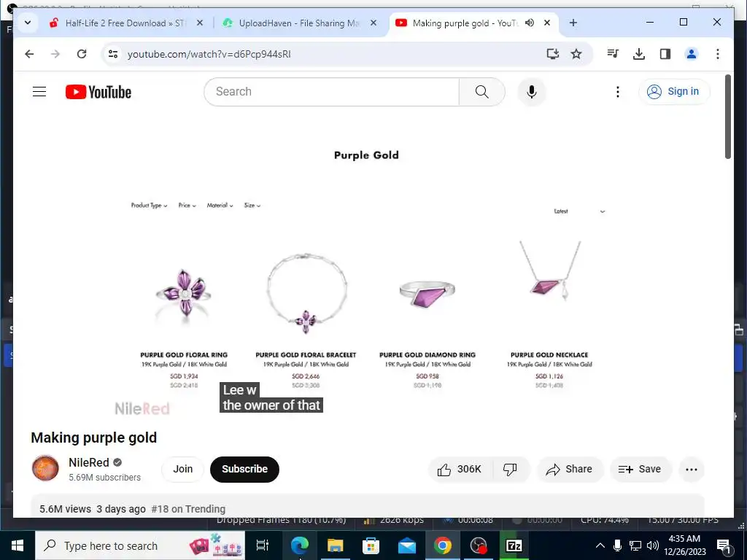Open the tab search dropdown arrow

coord(28,23)
